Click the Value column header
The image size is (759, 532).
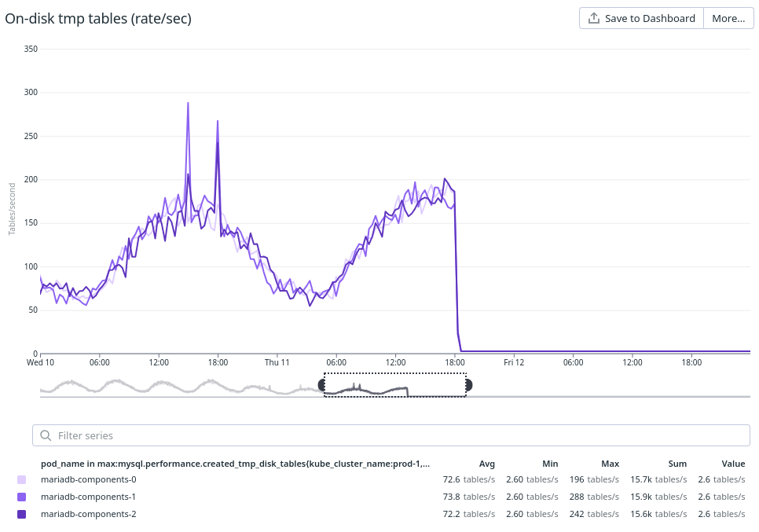732,464
